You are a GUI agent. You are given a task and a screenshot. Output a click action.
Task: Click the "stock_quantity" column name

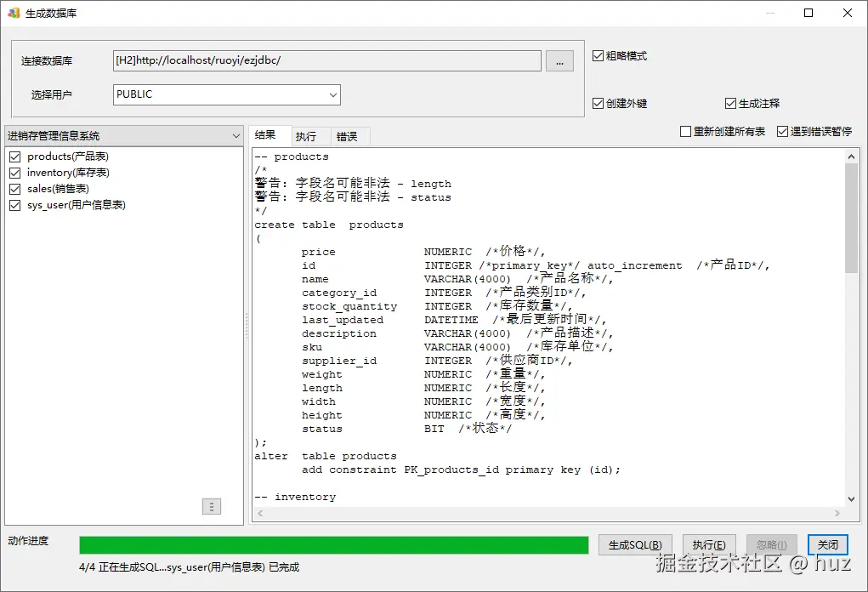tap(349, 307)
